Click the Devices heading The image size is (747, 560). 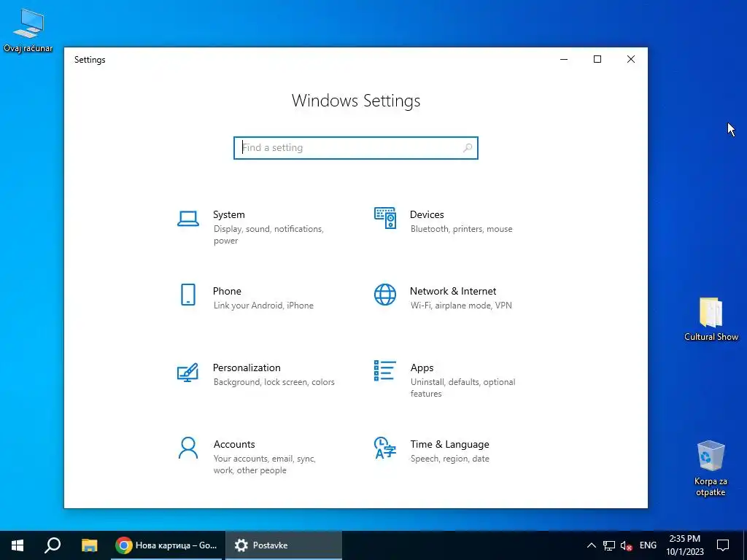point(427,215)
